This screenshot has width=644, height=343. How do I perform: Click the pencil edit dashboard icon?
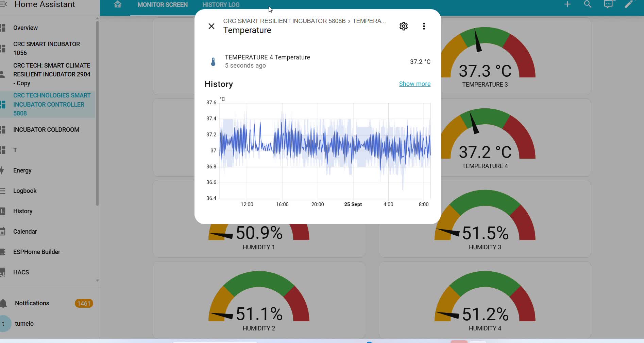pyautogui.click(x=629, y=4)
